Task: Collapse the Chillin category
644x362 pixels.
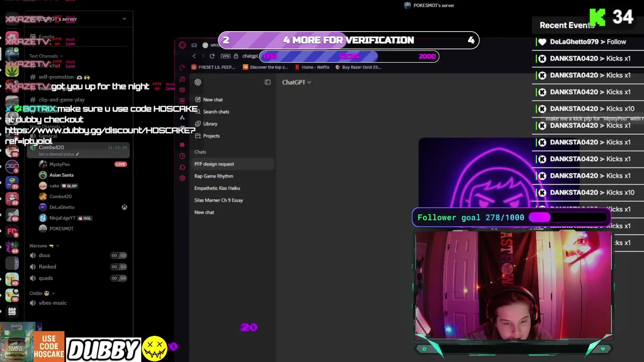Action: (x=42, y=293)
